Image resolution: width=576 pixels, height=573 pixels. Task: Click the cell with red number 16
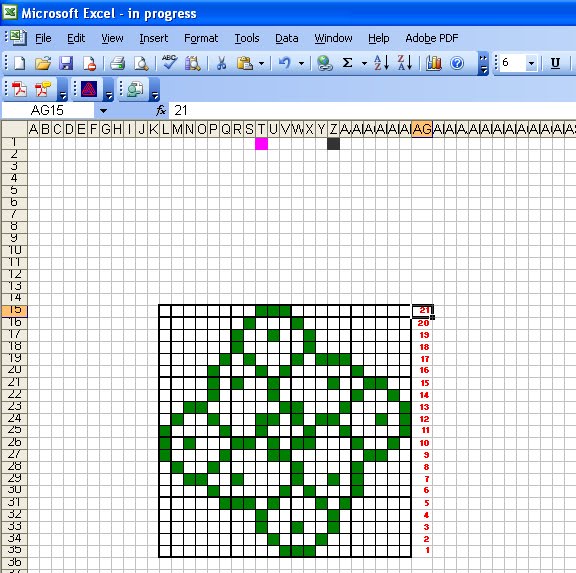click(x=422, y=370)
